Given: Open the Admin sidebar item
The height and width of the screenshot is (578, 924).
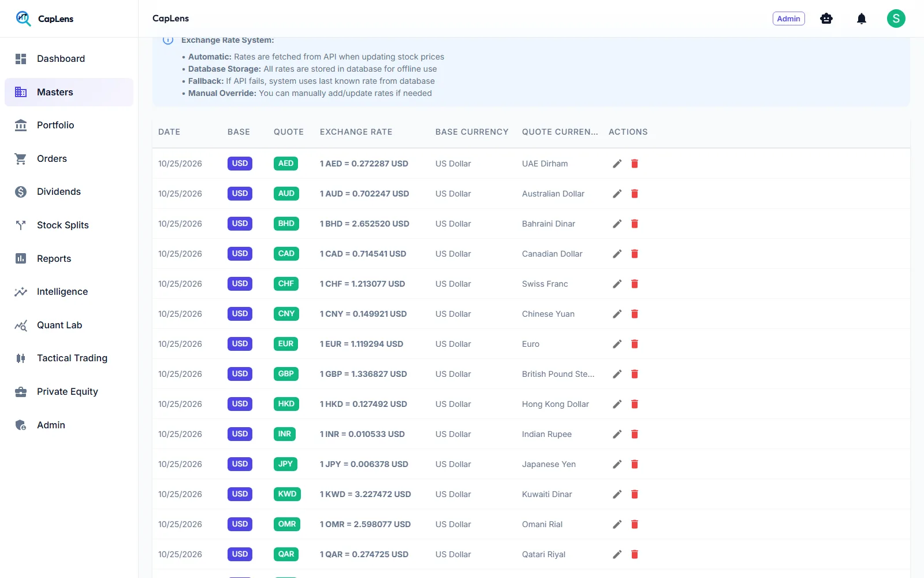Looking at the screenshot, I should (69, 425).
